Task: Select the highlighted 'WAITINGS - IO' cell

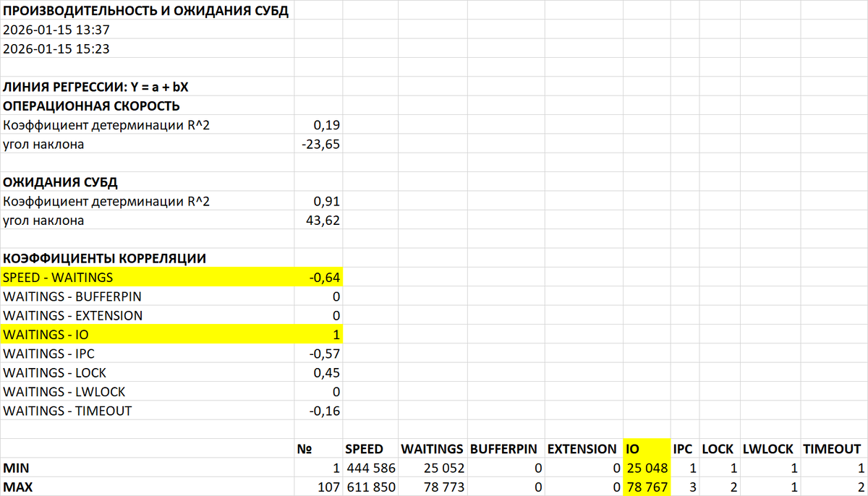Action: (147, 335)
